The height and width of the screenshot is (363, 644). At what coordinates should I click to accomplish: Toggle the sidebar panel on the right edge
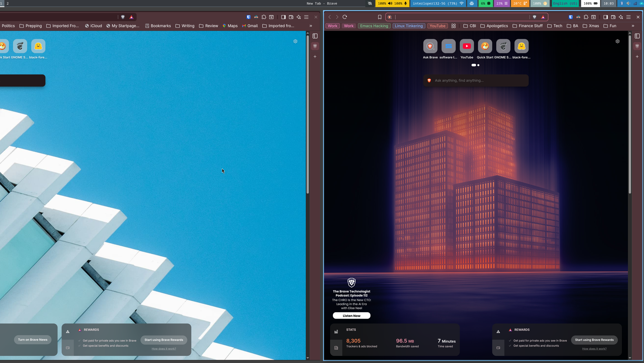[x=637, y=36]
